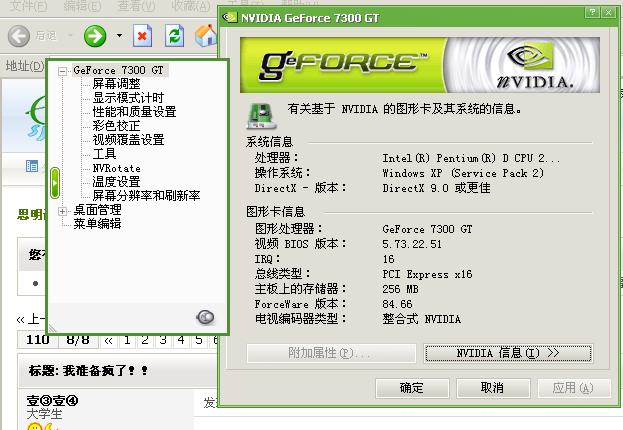The image size is (623, 430).
Task: Select 菜单编辑 tree item
Action: 97,223
